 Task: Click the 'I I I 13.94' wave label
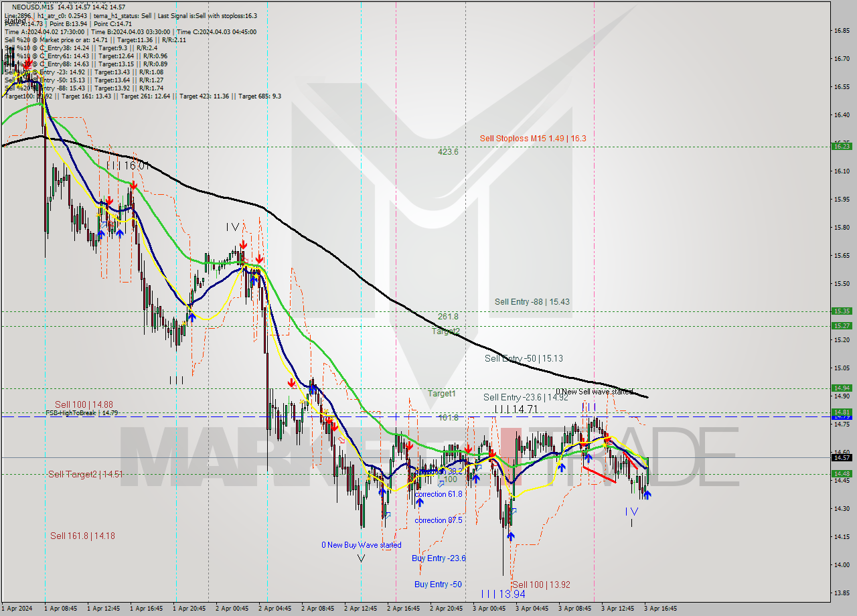(x=503, y=594)
